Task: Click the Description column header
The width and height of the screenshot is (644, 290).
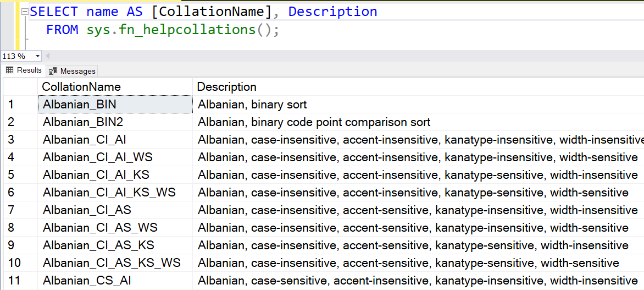Action: (226, 87)
